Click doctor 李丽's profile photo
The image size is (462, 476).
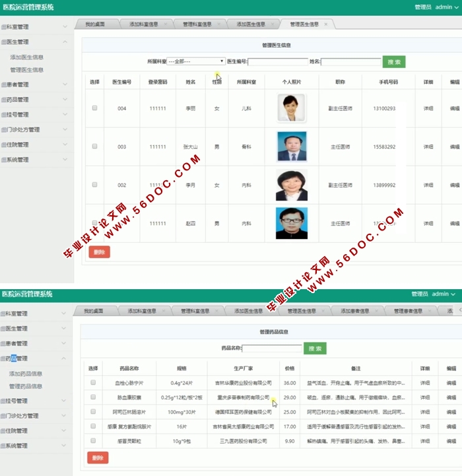pyautogui.click(x=291, y=108)
